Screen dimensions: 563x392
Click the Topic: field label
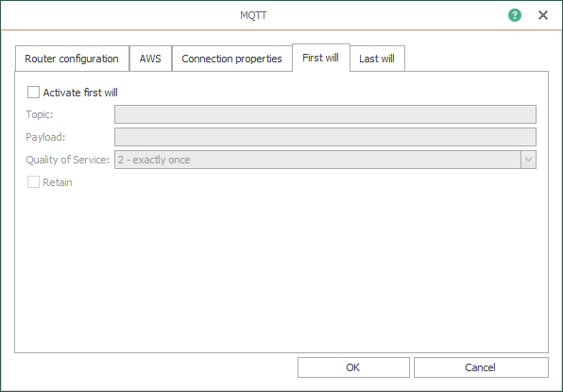40,114
